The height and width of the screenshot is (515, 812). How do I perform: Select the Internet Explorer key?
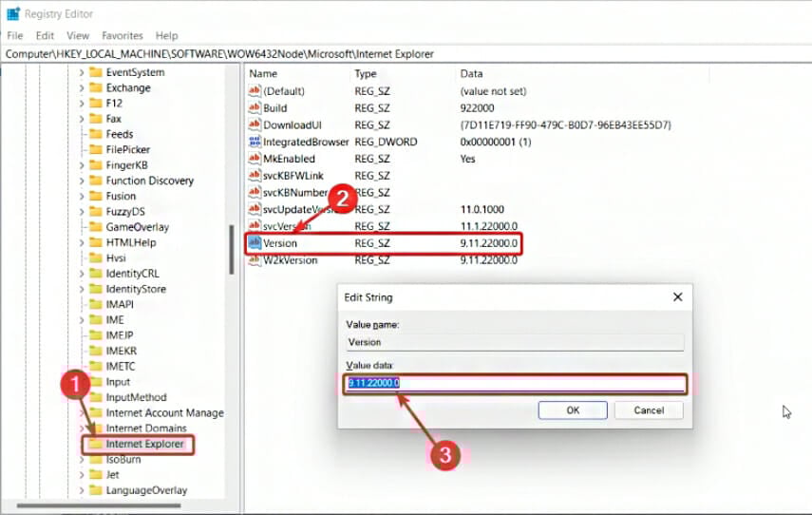[144, 444]
